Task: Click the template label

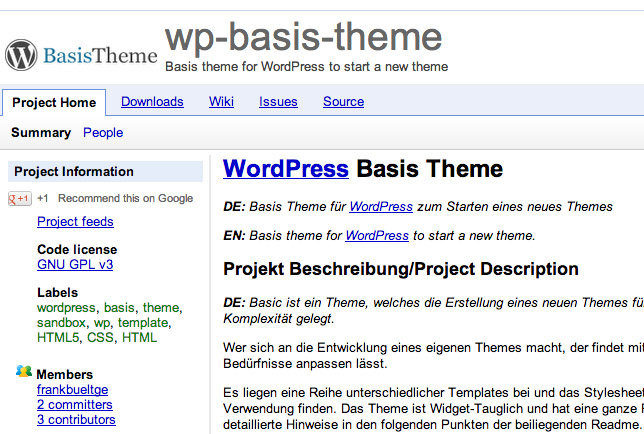Action: point(143,323)
